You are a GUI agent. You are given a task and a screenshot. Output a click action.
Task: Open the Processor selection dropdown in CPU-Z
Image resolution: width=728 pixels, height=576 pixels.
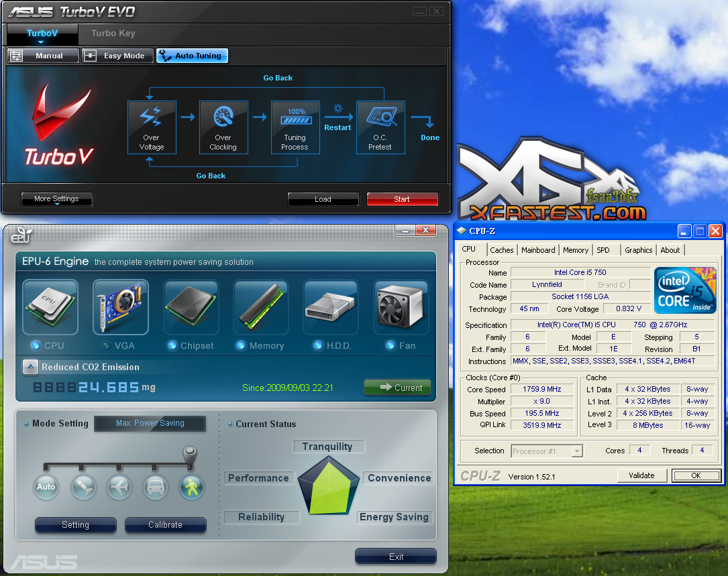576,451
